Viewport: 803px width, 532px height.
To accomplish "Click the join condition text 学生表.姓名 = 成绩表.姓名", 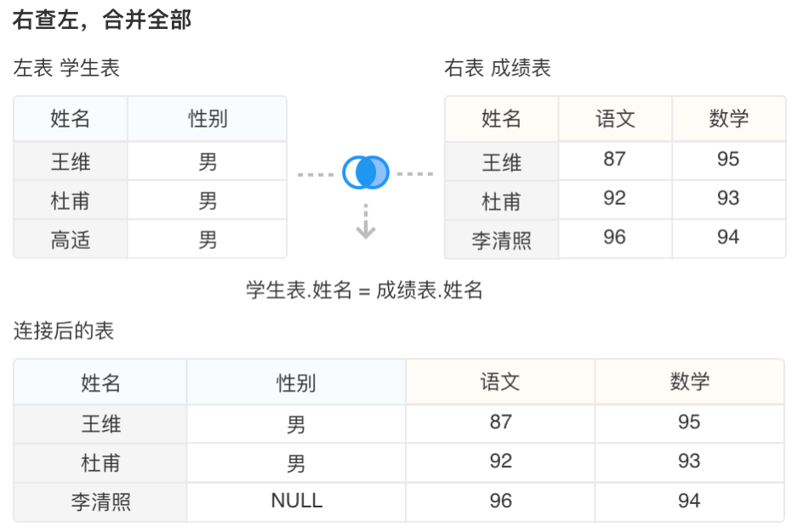I will 364,291.
